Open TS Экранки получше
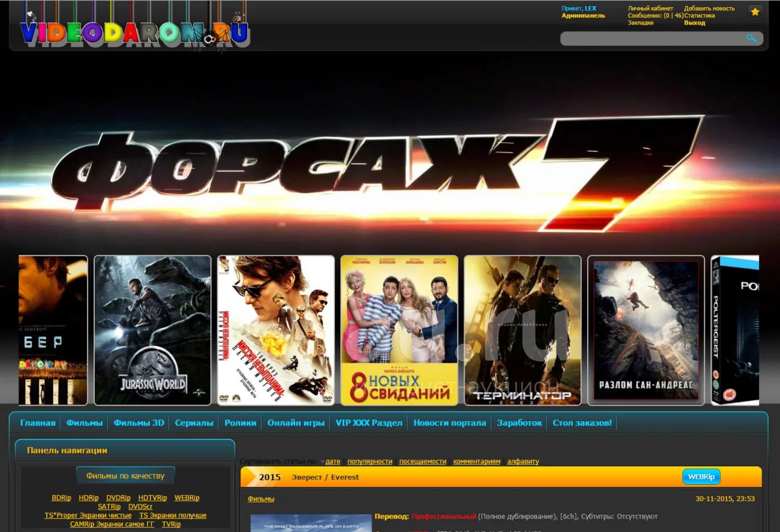 (173, 515)
